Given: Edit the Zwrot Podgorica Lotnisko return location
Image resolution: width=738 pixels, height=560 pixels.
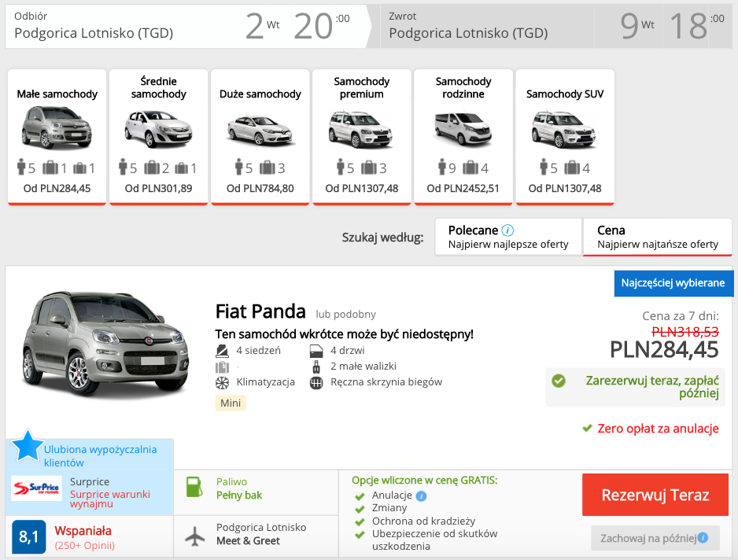Looking at the screenshot, I should click(468, 33).
